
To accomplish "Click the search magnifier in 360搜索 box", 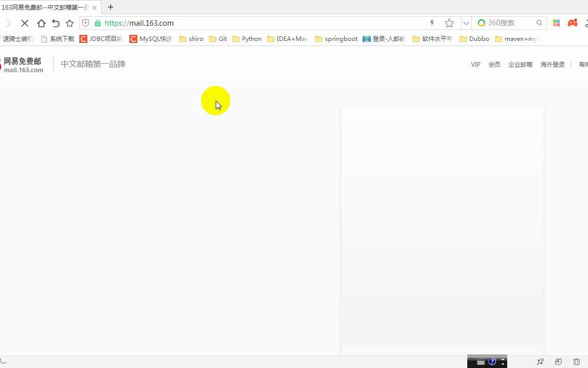I will click(x=539, y=23).
